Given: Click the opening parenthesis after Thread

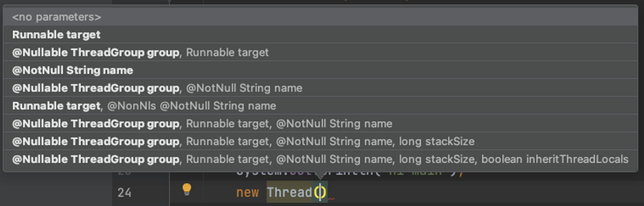Looking at the screenshot, I should tap(317, 193).
